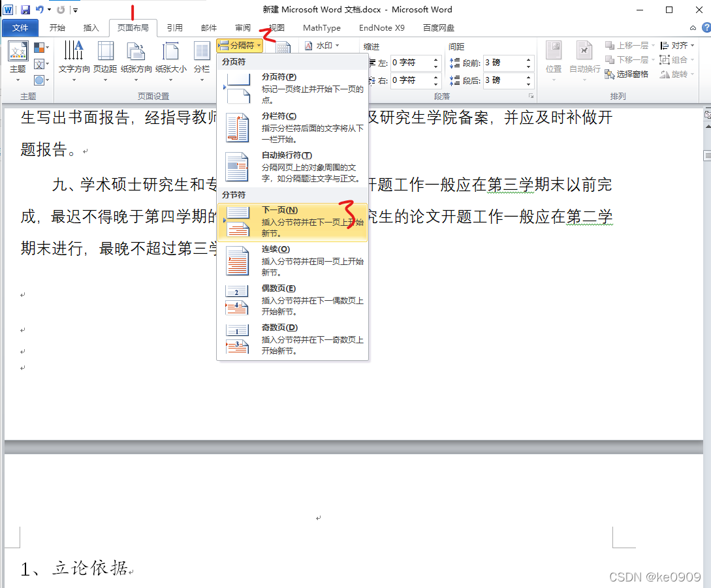
Task: Toggle ruler icon above vertical scrollbar
Action: point(707,115)
